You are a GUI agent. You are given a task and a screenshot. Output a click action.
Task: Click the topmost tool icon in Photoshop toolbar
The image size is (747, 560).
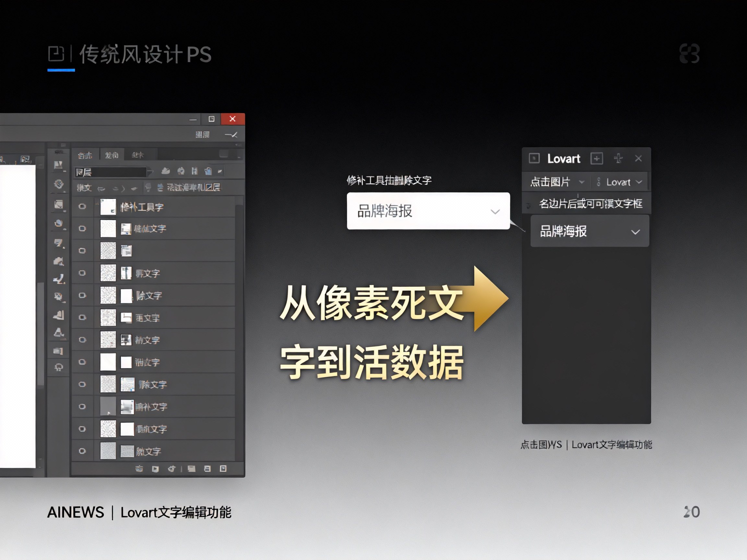pos(58,165)
